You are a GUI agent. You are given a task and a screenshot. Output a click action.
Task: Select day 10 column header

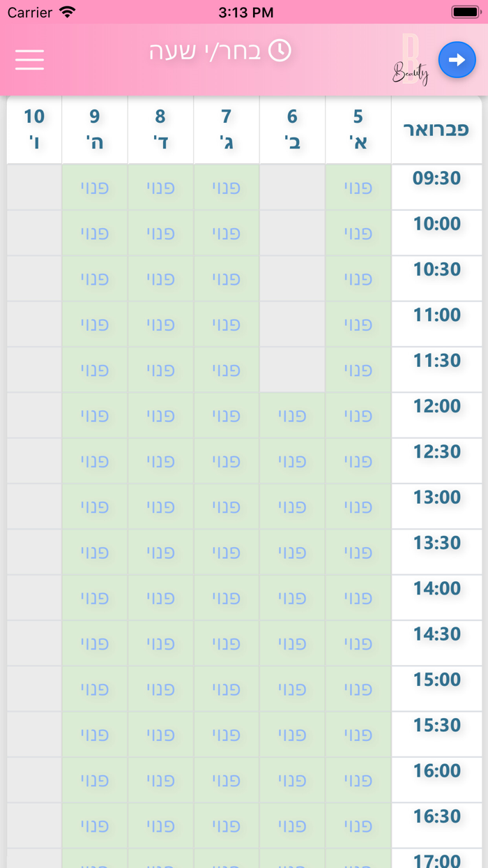34,130
